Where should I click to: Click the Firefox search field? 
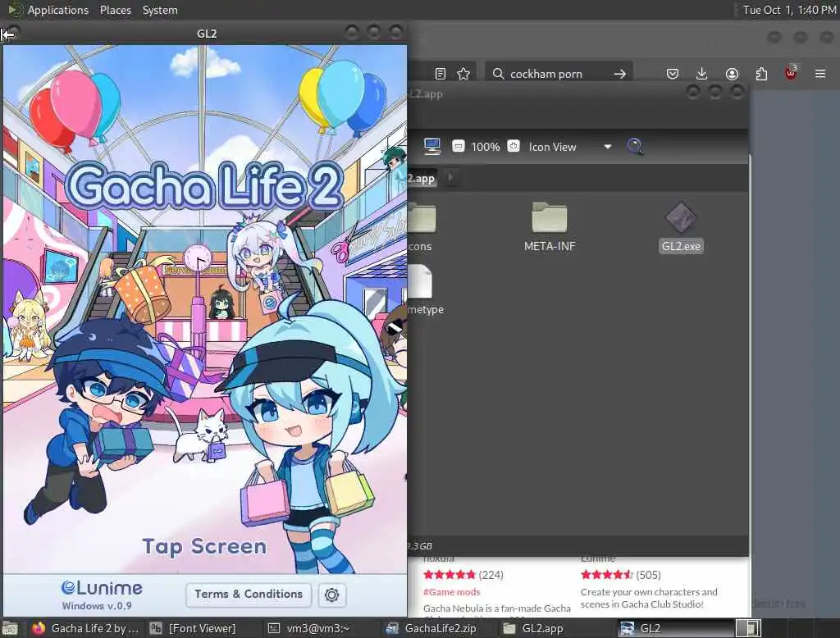pos(557,74)
